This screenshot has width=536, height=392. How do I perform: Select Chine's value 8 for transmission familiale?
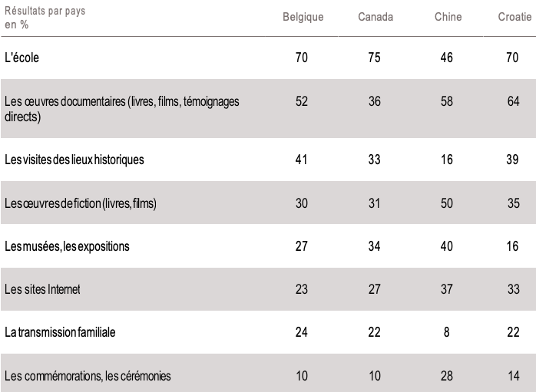pos(447,332)
